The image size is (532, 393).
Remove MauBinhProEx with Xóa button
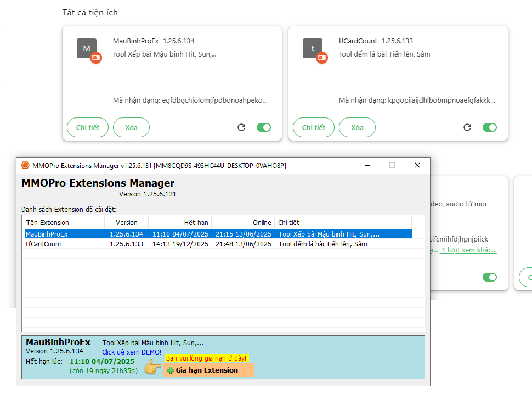tap(131, 127)
